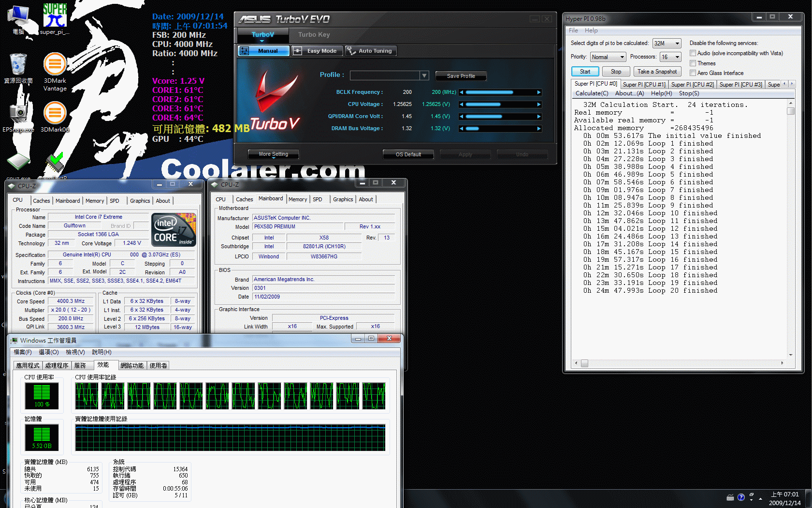Open digits of pi 32M dropdown
Viewport: 812px width, 508px height.
[x=667, y=43]
